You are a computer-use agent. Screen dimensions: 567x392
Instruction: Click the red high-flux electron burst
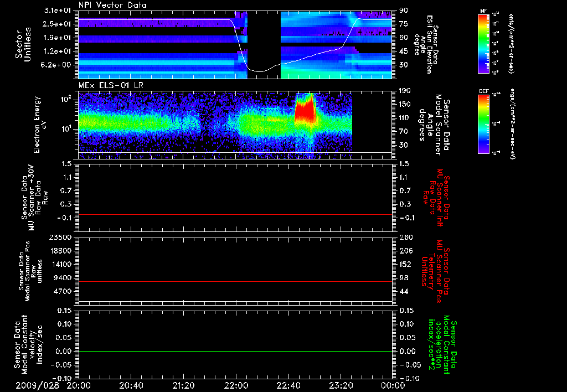(306, 110)
